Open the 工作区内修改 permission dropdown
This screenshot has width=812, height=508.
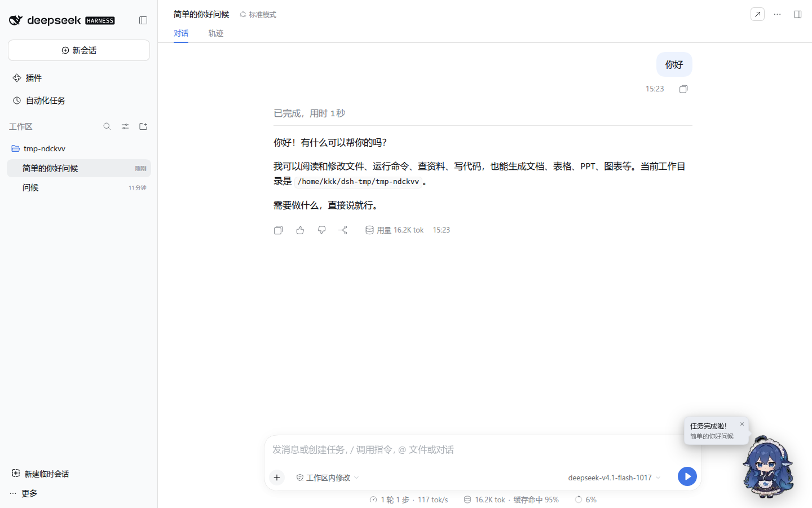click(x=328, y=478)
